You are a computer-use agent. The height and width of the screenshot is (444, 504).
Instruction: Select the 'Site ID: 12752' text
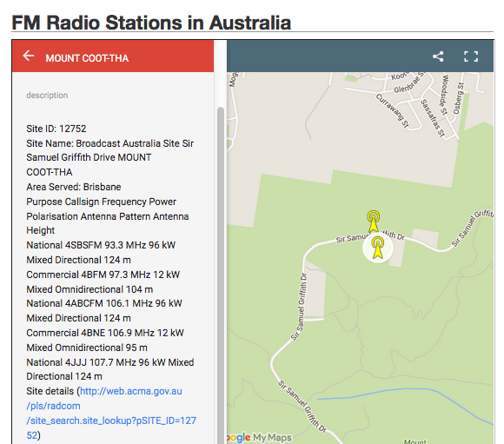[56, 129]
